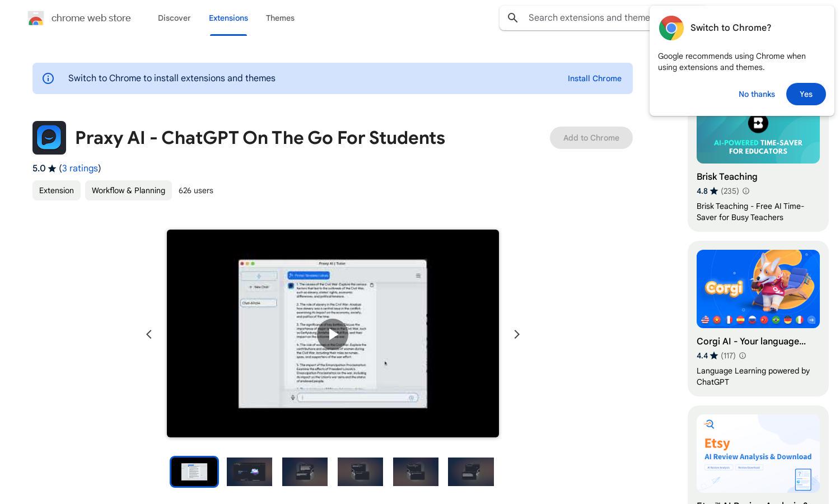840x504 pixels.
Task: Select the sixth screenshot thumbnail
Action: pos(471,472)
